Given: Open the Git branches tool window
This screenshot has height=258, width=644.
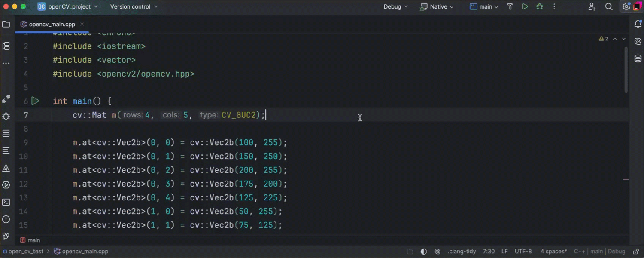Looking at the screenshot, I should tap(6, 236).
